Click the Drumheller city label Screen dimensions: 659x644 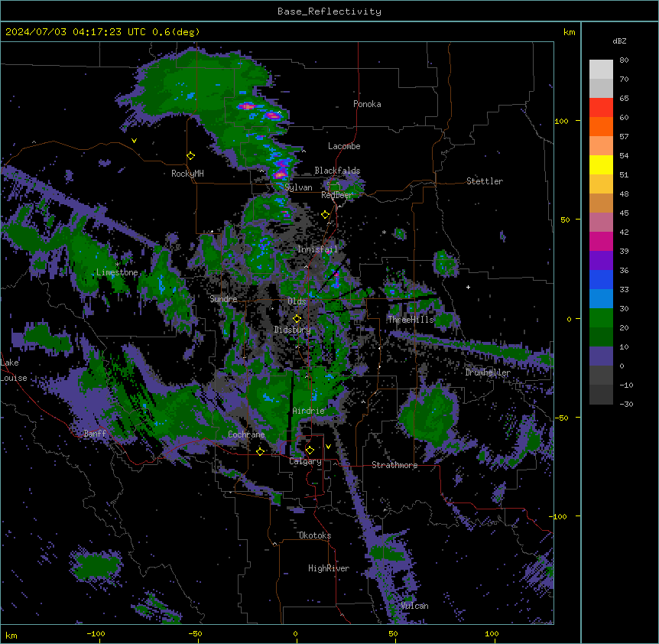coord(488,372)
